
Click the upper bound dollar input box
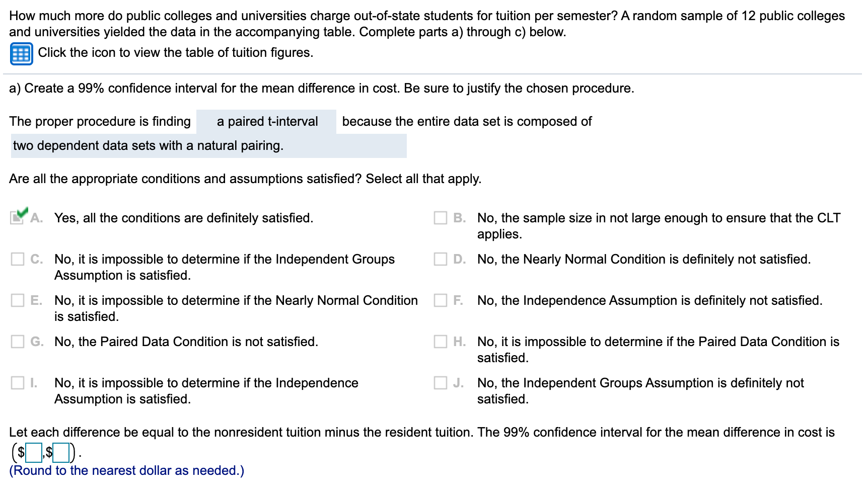pyautogui.click(x=61, y=453)
